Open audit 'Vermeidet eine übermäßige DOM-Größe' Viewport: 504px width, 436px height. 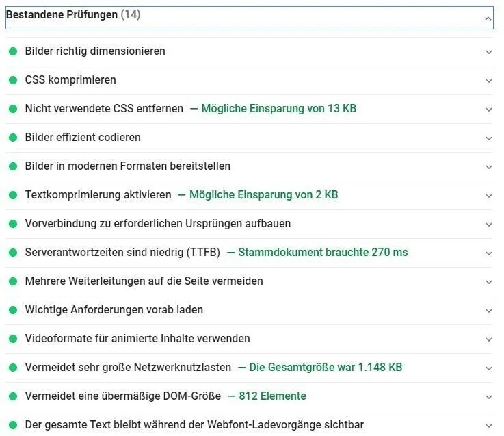click(123, 396)
